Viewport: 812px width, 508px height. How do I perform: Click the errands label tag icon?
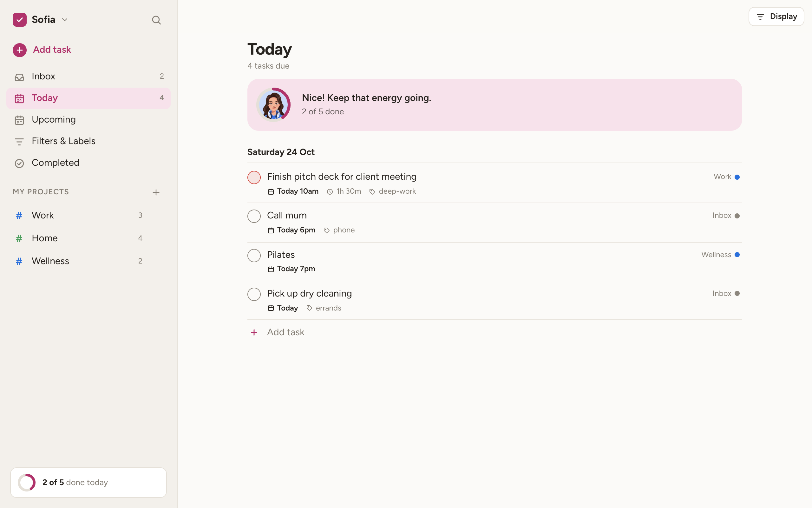point(309,308)
